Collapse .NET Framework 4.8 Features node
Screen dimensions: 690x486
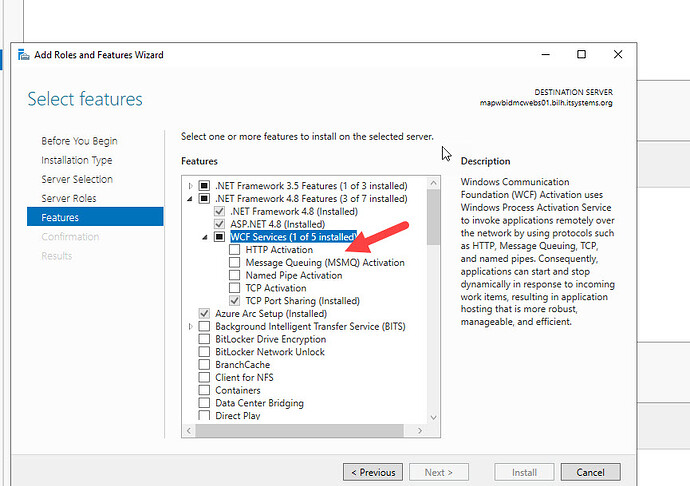tap(190, 199)
